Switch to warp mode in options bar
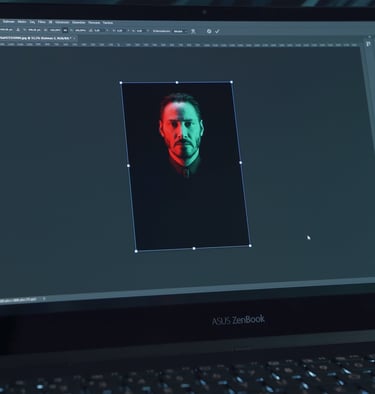The image size is (375, 394). 193,31
